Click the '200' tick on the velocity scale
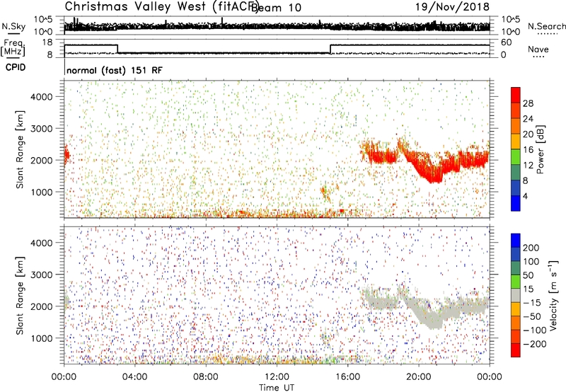The height and width of the screenshot is (392, 566). click(531, 248)
